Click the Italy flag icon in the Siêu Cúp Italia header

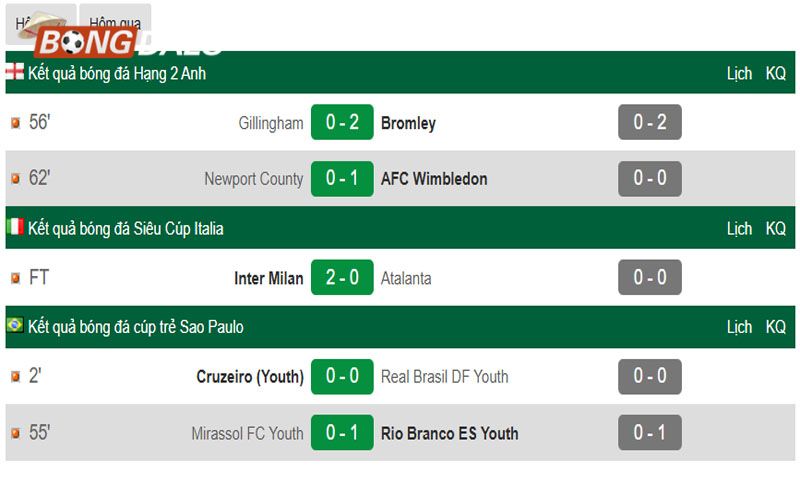[x=15, y=227]
